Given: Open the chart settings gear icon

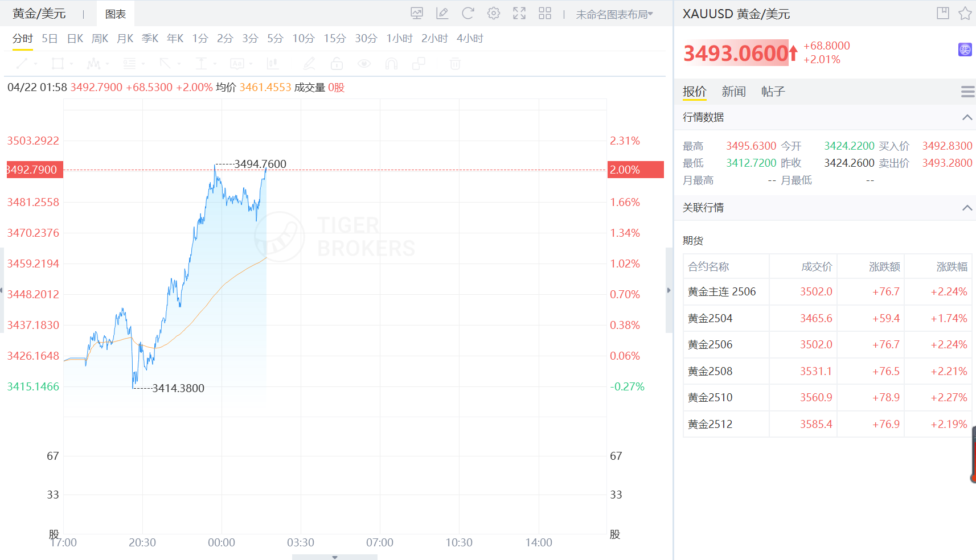Looking at the screenshot, I should [493, 13].
